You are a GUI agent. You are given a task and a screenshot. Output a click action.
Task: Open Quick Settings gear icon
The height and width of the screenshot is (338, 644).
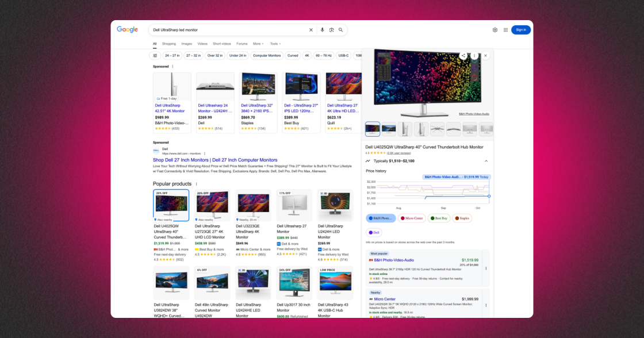tap(494, 29)
